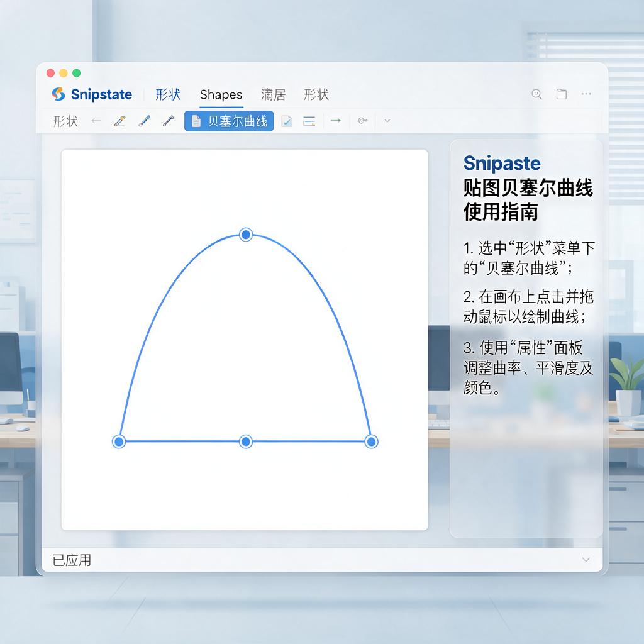Click guide step 2 about 画布
This screenshot has width=644, height=644.
click(528, 306)
